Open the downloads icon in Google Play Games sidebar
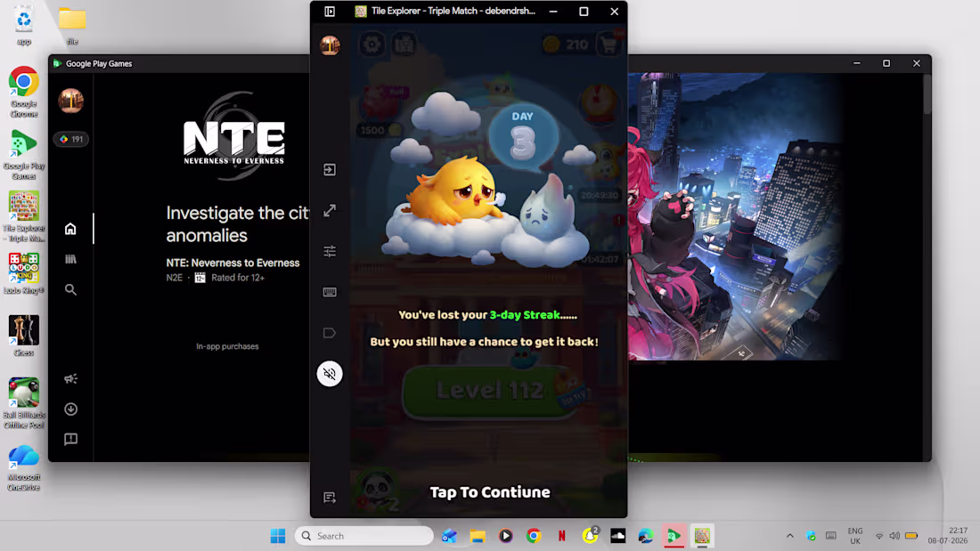980x551 pixels. [70, 409]
